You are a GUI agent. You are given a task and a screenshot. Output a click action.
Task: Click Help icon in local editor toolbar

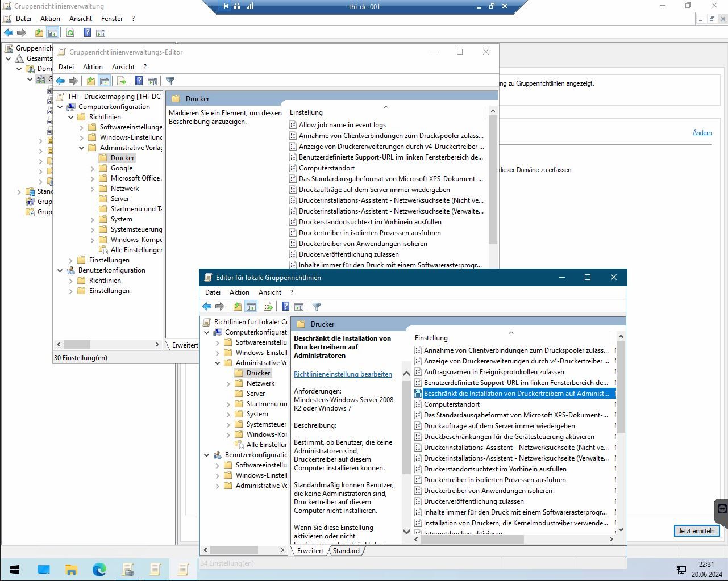tap(285, 306)
